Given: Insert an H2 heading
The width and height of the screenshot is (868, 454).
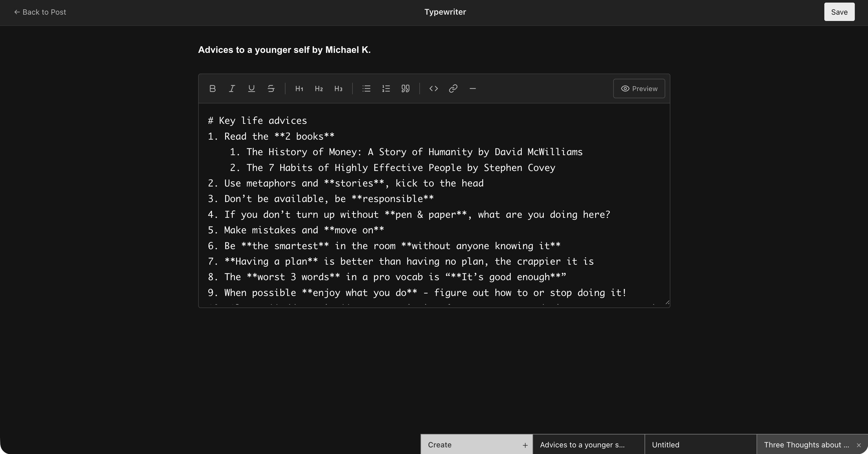Looking at the screenshot, I should 319,89.
